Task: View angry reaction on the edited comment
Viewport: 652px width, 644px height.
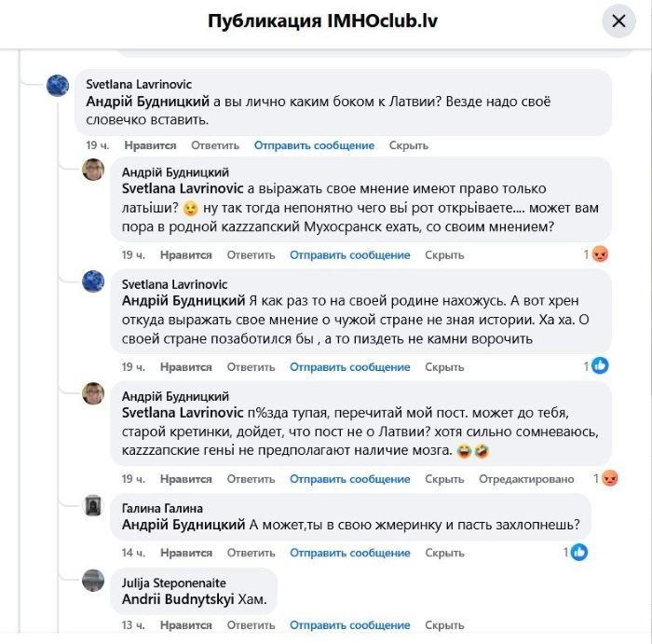Action: pos(609,478)
